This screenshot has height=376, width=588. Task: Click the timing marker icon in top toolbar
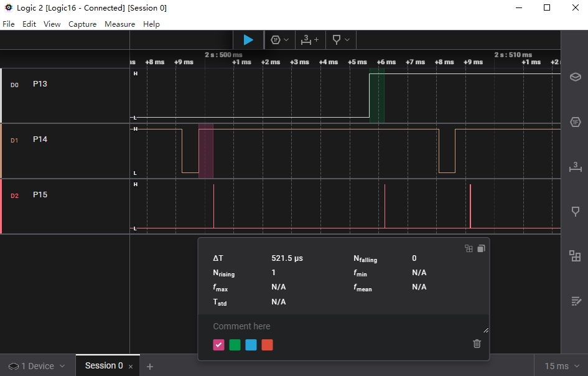coord(337,40)
